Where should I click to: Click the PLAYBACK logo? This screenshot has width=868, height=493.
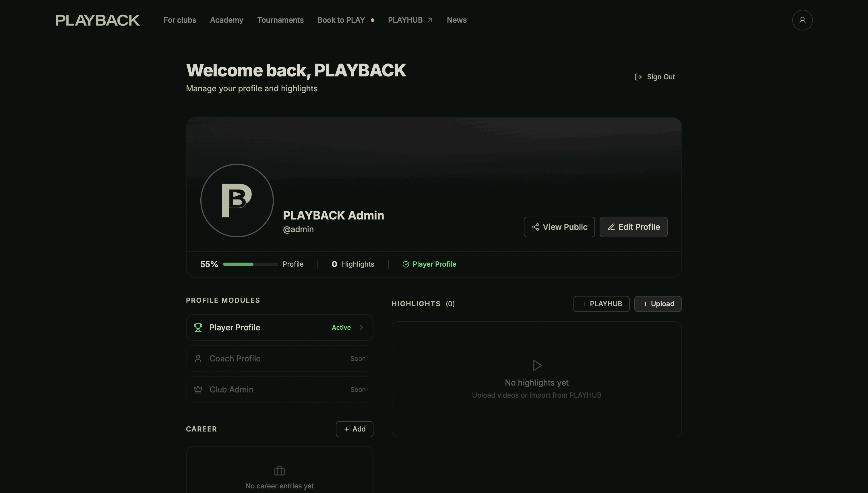(97, 20)
